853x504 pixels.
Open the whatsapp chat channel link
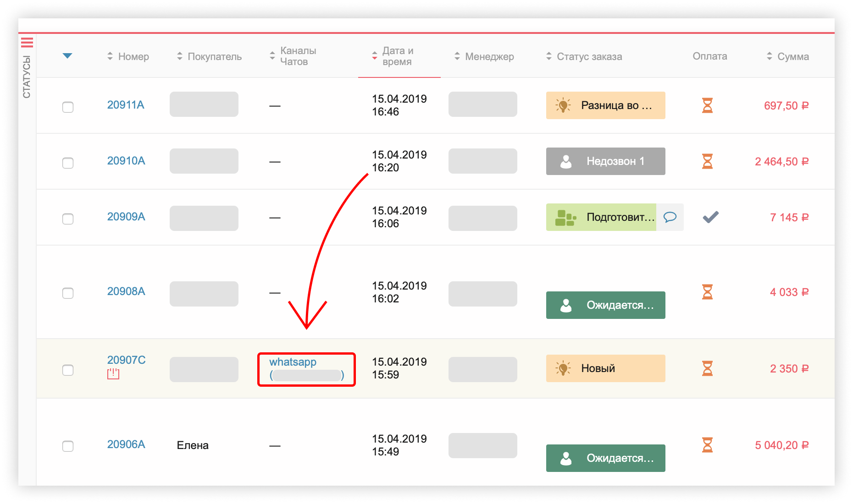point(306,369)
